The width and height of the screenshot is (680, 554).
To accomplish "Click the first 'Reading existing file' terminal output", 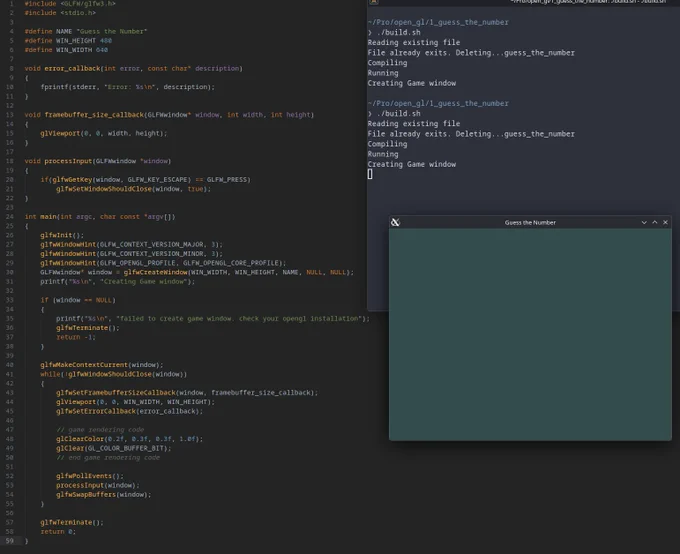I will pos(414,43).
